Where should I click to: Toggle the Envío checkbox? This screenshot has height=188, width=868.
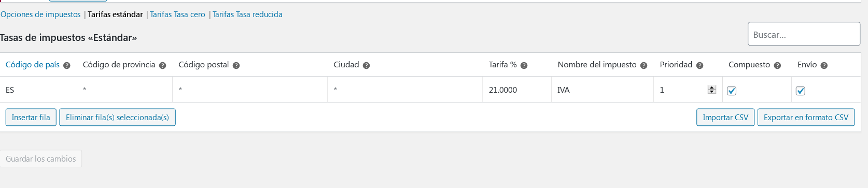click(x=801, y=91)
